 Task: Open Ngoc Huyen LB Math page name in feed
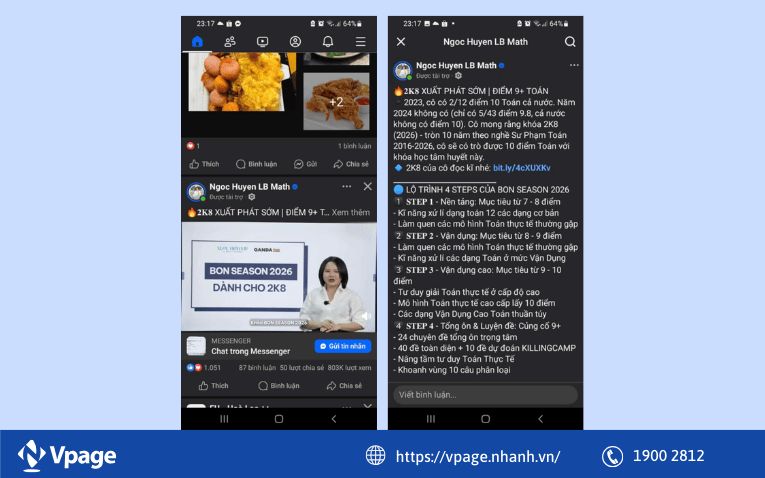coord(249,187)
